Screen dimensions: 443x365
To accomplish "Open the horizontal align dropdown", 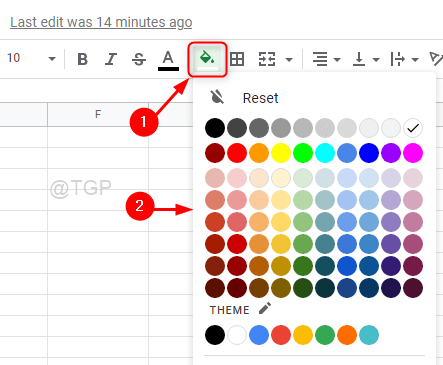I will [326, 59].
